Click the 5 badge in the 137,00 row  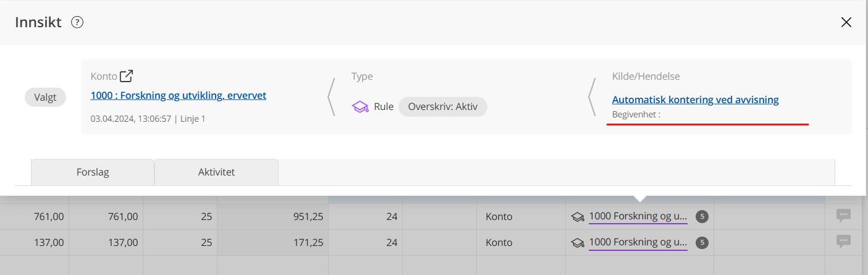[x=702, y=243]
